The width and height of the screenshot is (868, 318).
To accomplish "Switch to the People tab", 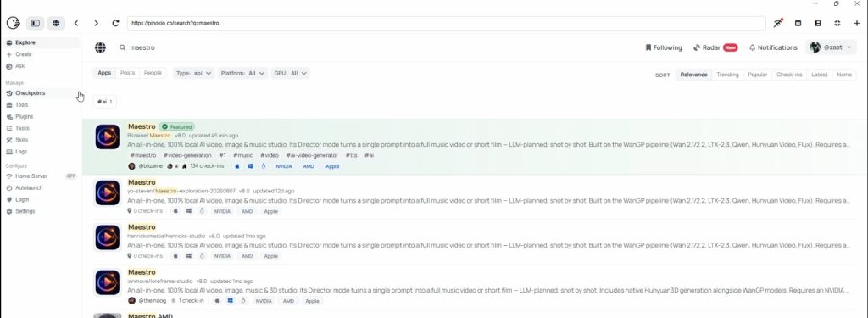I will pyautogui.click(x=153, y=73).
